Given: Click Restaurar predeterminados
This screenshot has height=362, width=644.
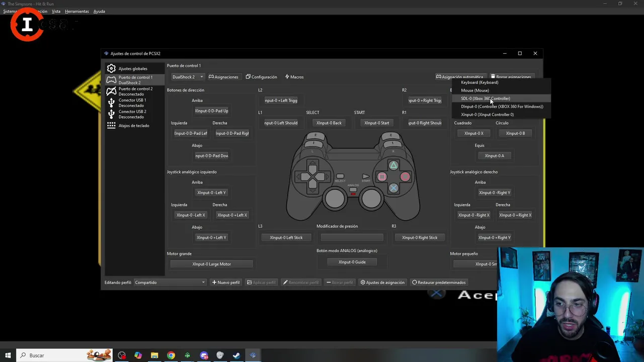Looking at the screenshot, I should point(439,283).
